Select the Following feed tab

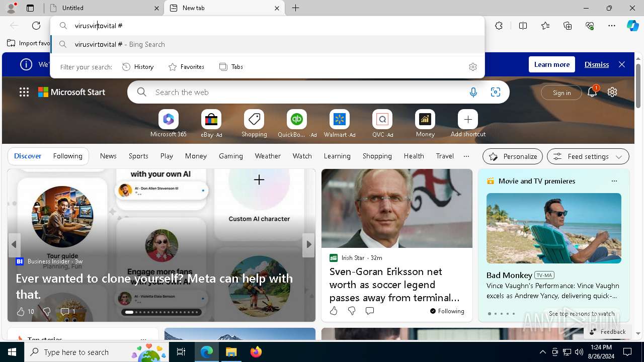point(67,156)
